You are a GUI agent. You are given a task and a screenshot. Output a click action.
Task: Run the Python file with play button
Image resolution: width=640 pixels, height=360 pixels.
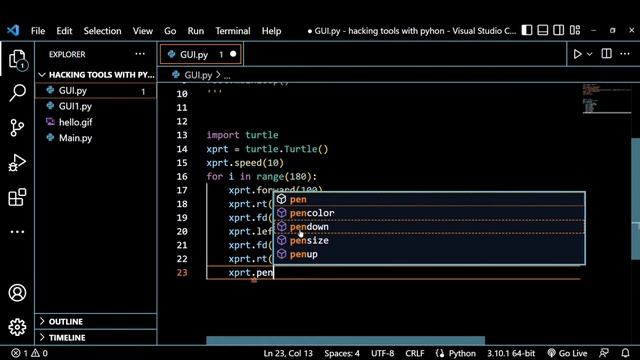click(577, 54)
